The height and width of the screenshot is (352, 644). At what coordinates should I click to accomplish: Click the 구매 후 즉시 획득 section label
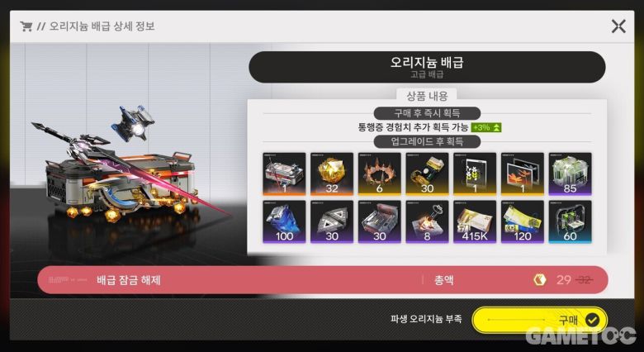coord(427,113)
